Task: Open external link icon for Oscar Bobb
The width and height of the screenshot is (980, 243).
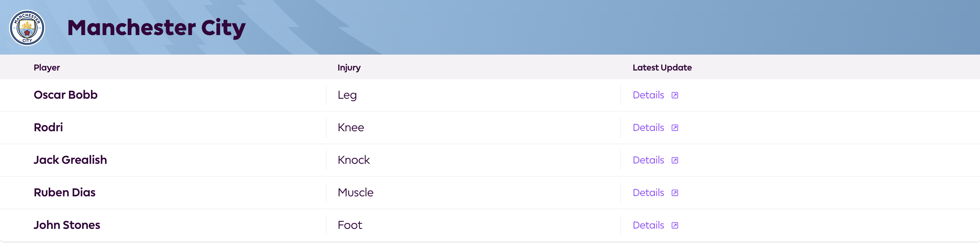Action: [675, 95]
